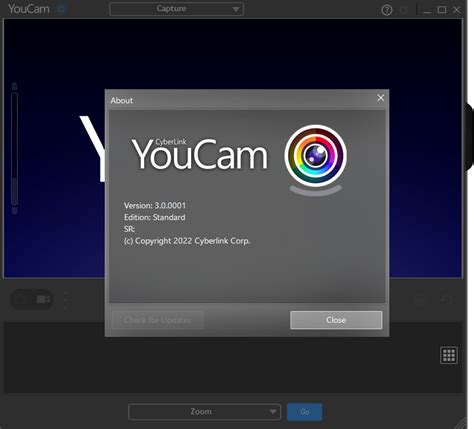Switch to video camera capture mode
The width and height of the screenshot is (474, 429).
pyautogui.click(x=43, y=300)
